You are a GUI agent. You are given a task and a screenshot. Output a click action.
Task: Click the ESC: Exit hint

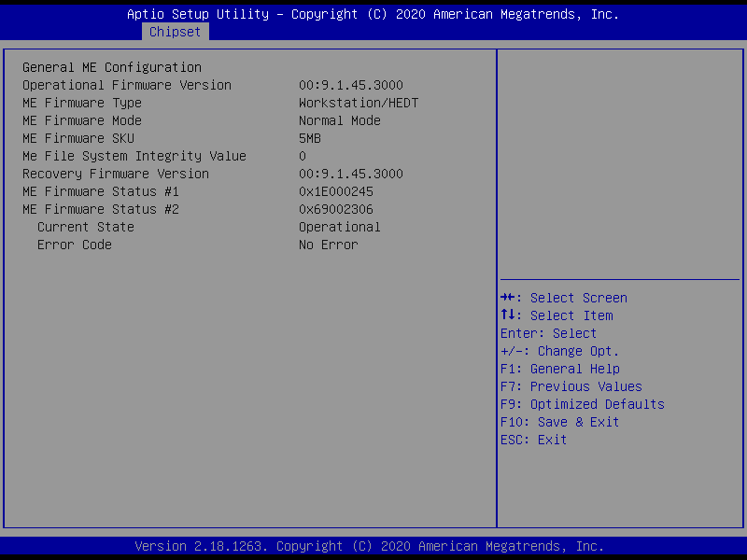click(533, 440)
